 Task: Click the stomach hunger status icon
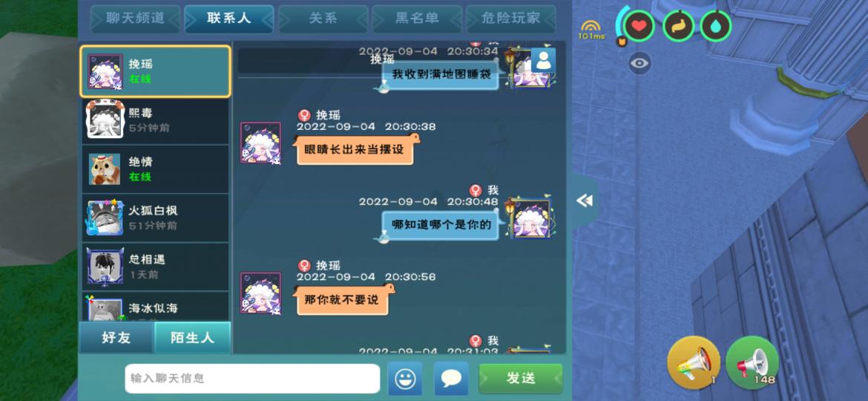678,26
